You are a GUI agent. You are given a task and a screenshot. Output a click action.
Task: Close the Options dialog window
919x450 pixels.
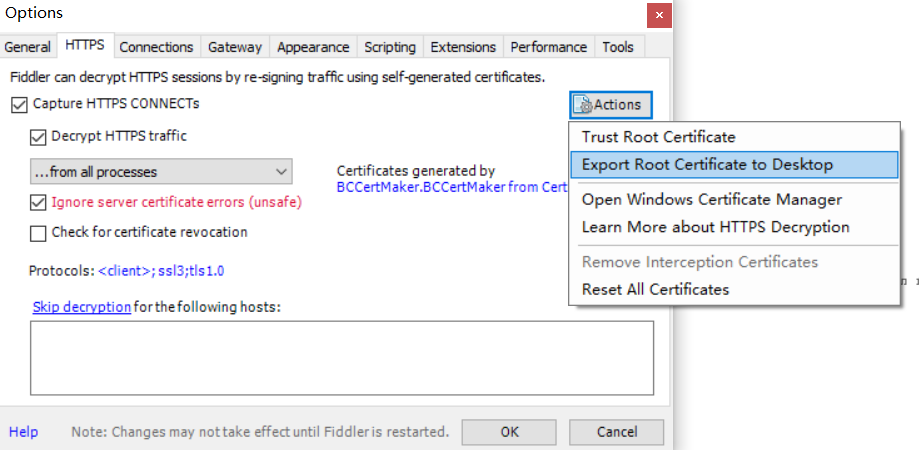658,14
